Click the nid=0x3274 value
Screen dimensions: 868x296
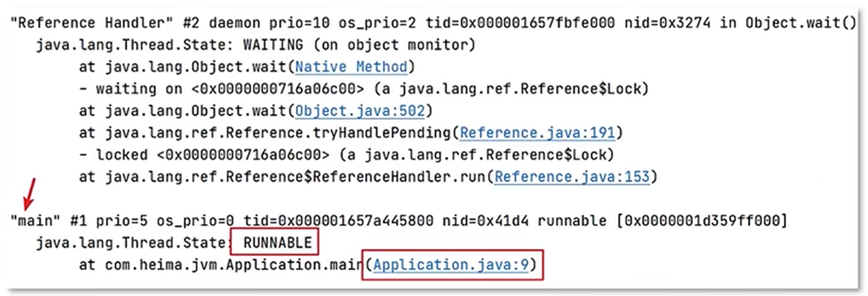pos(667,23)
